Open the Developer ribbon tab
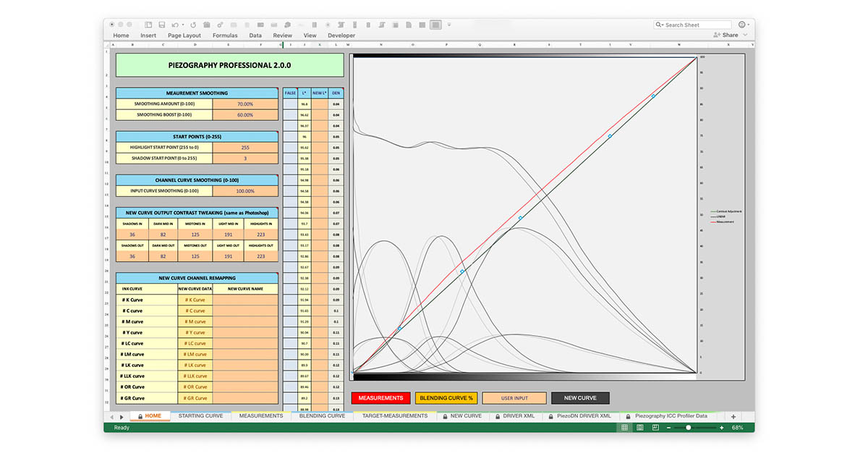The height and width of the screenshot is (456, 868). pos(341,35)
